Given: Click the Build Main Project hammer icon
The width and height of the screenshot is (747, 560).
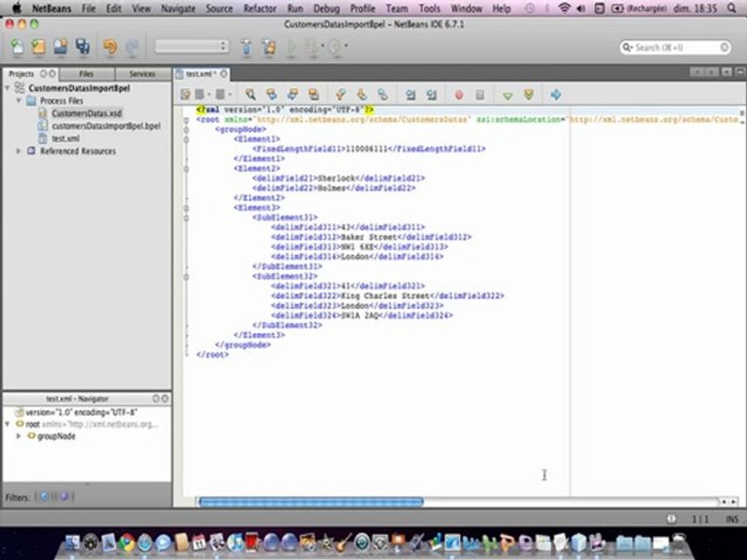Looking at the screenshot, I should pyautogui.click(x=247, y=47).
